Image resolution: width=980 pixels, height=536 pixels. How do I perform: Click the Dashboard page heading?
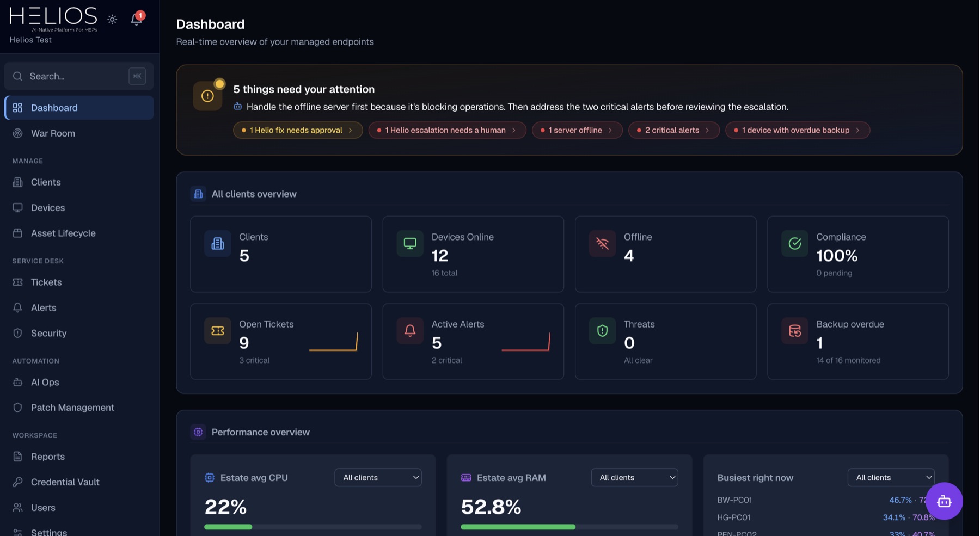210,24
